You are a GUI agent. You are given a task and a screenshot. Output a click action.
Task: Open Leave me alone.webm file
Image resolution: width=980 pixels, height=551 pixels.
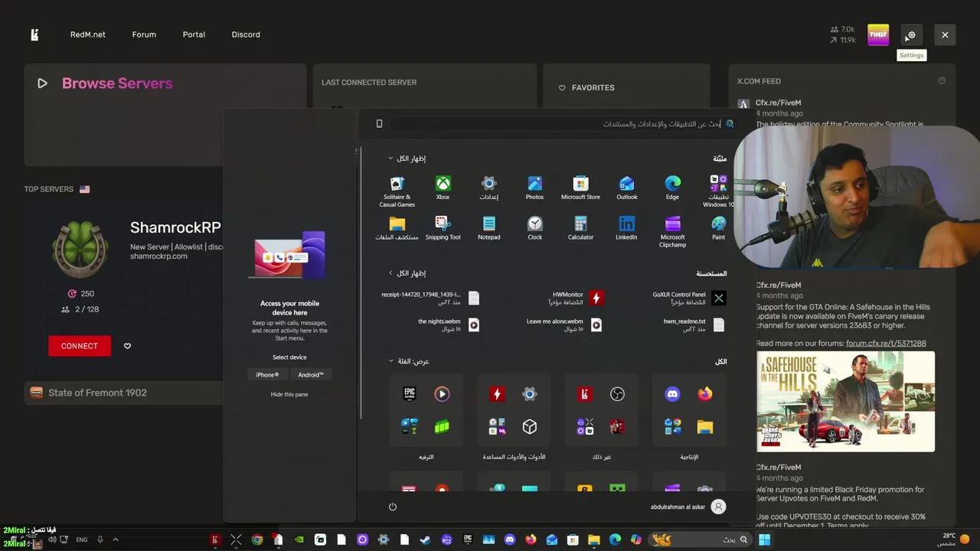564,324
